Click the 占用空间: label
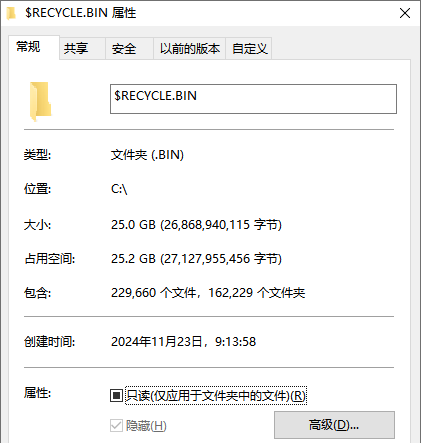This screenshot has width=421, height=443. click(50, 259)
